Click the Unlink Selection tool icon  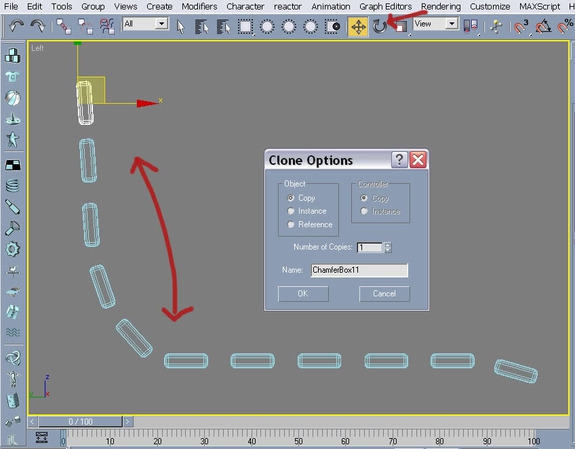(85, 26)
